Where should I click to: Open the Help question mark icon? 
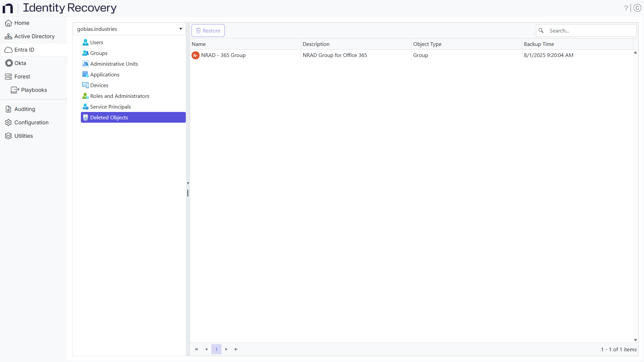[x=626, y=8]
